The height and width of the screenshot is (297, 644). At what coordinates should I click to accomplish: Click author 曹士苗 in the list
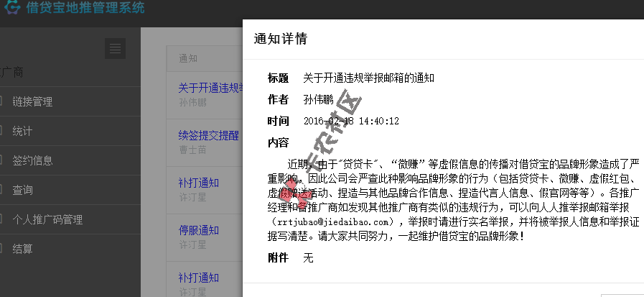(x=192, y=150)
